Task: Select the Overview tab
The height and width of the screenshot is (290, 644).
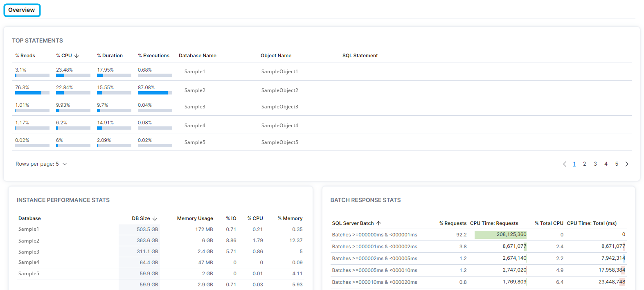Action: pos(22,10)
